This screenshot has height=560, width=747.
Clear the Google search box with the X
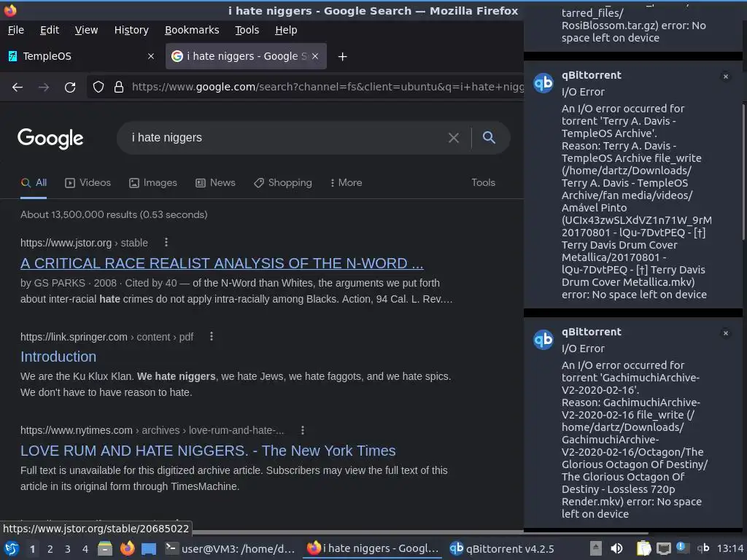tap(454, 138)
